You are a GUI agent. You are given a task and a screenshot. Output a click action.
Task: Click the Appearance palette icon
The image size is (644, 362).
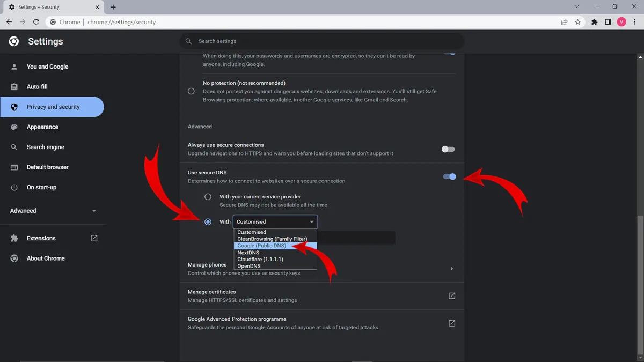tap(14, 127)
